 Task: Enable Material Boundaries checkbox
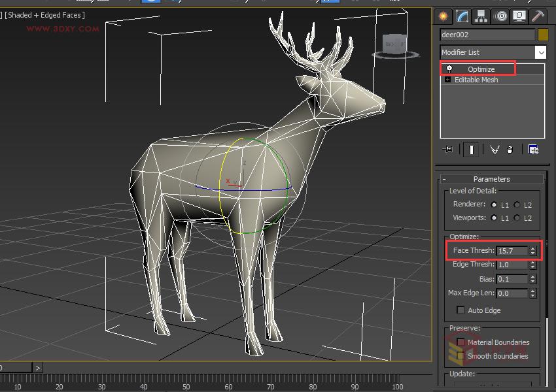pyautogui.click(x=460, y=342)
